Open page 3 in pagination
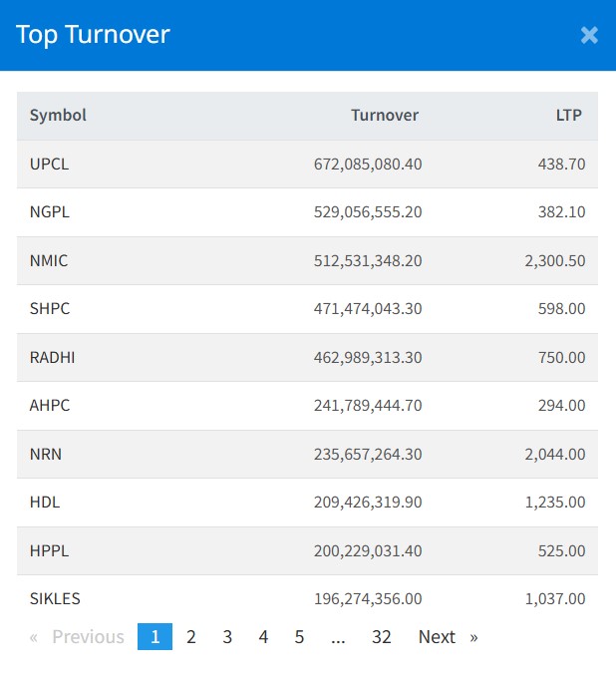616x681 pixels. point(227,636)
